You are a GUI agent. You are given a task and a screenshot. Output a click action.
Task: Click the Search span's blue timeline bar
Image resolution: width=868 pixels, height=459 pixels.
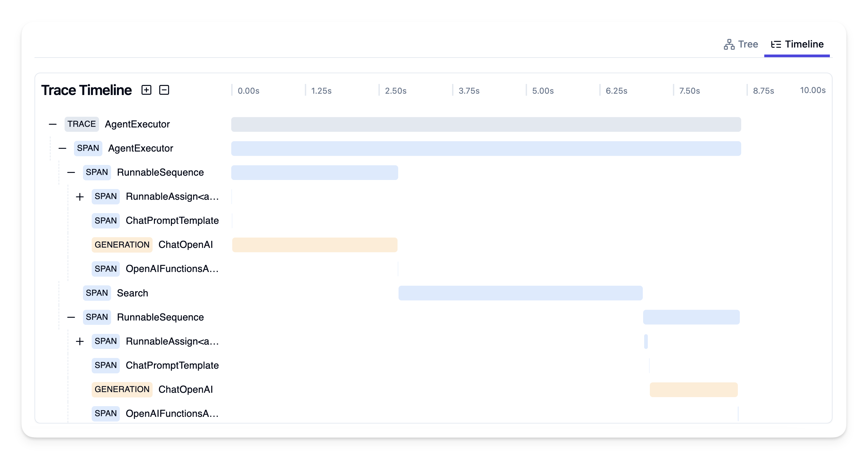pos(520,293)
